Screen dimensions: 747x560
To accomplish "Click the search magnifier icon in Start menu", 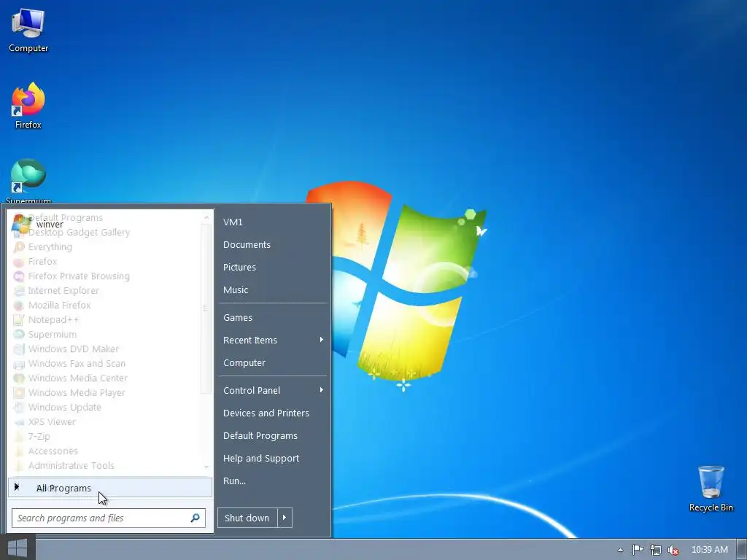I will tap(195, 518).
